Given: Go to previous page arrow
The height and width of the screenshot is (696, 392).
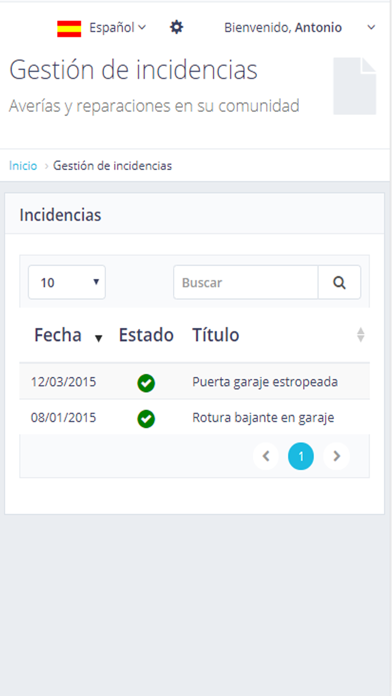Looking at the screenshot, I should pos(266,456).
